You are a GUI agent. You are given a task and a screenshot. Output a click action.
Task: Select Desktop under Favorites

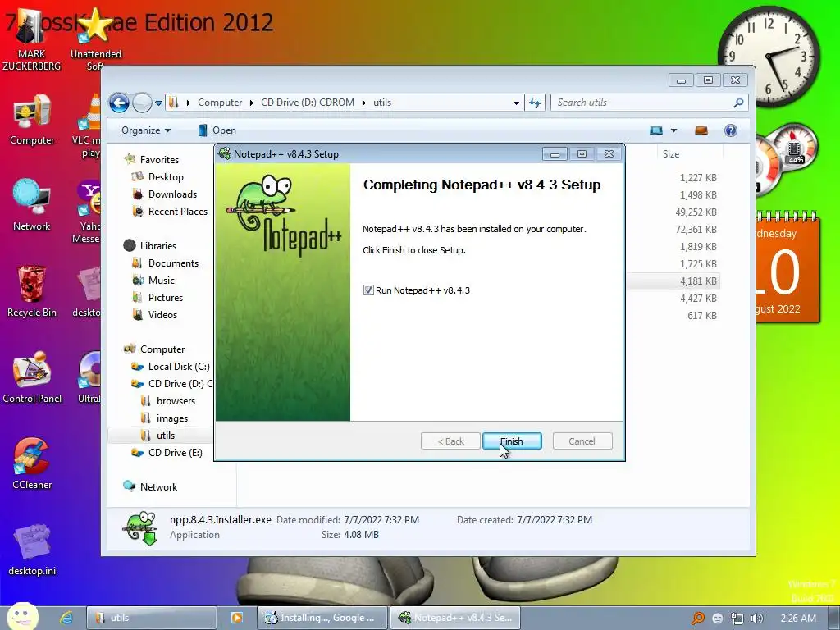[166, 177]
